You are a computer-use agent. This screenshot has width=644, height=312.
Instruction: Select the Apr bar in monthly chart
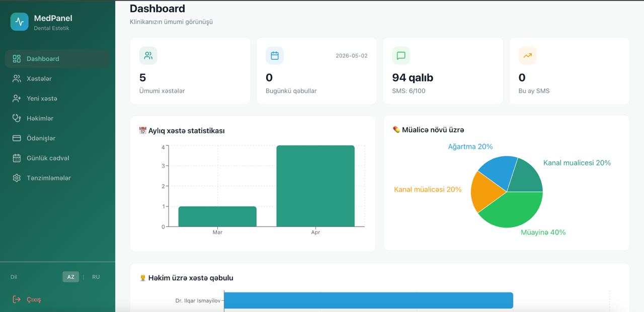click(315, 186)
